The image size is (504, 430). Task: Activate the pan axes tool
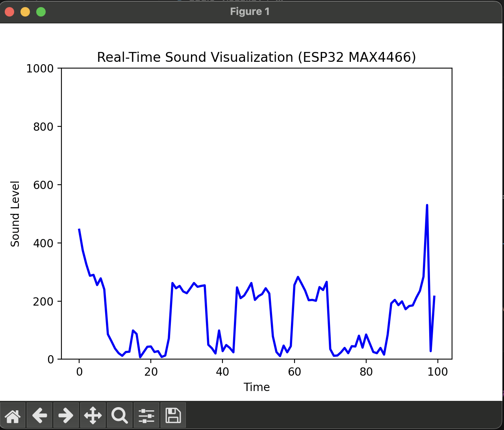(93, 415)
